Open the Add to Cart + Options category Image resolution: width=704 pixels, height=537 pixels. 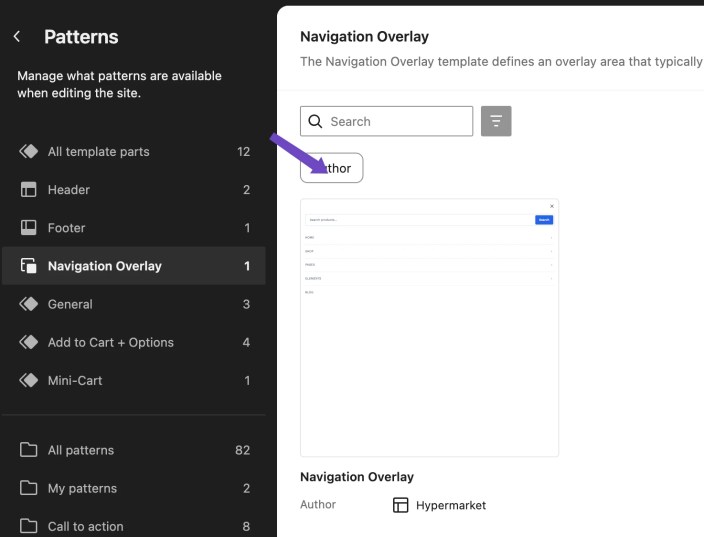click(134, 342)
